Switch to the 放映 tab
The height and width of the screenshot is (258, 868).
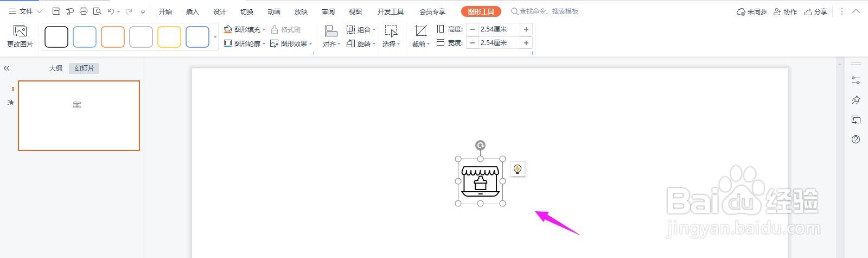[x=301, y=11]
